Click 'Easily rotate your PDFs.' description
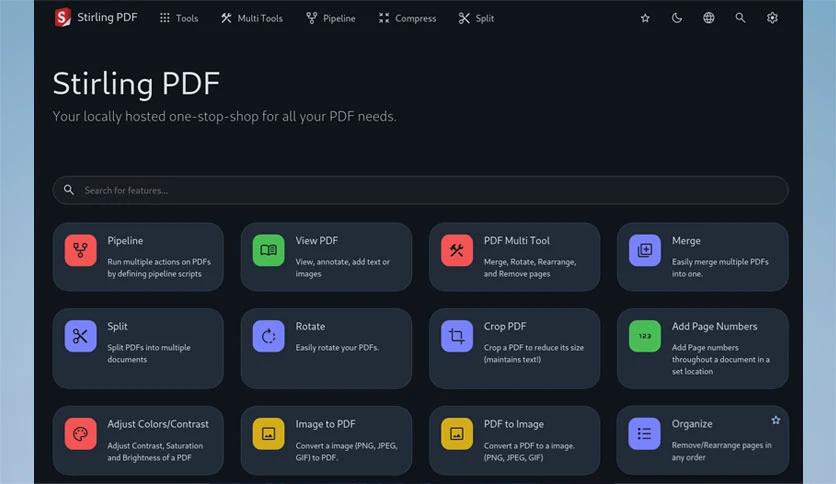Viewport: 836px width, 484px height. 337,348
